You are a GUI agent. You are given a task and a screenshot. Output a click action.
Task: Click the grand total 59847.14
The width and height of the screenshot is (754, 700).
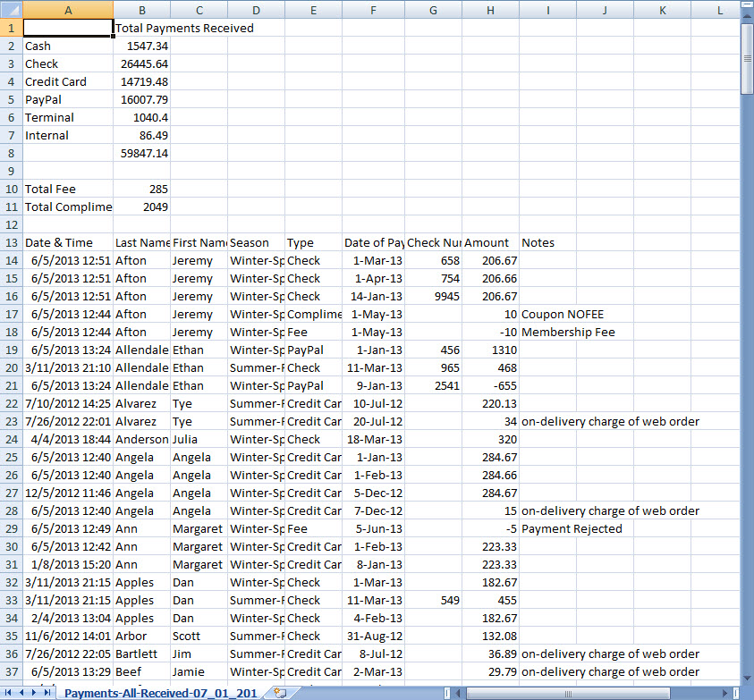[142, 153]
